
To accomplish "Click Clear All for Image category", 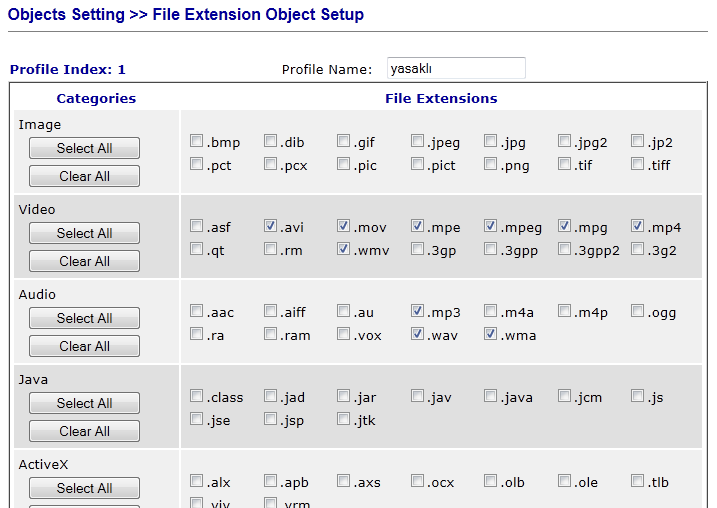I will [84, 176].
